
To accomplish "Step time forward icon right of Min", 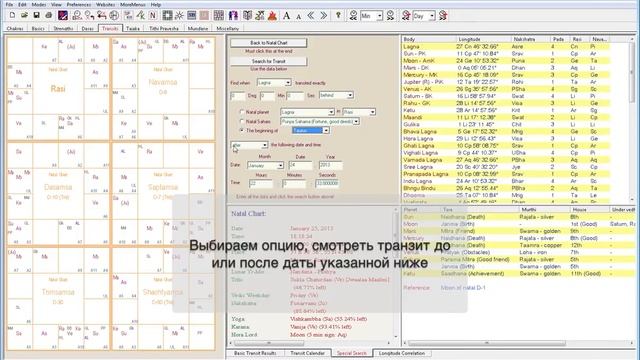I will (x=390, y=16).
